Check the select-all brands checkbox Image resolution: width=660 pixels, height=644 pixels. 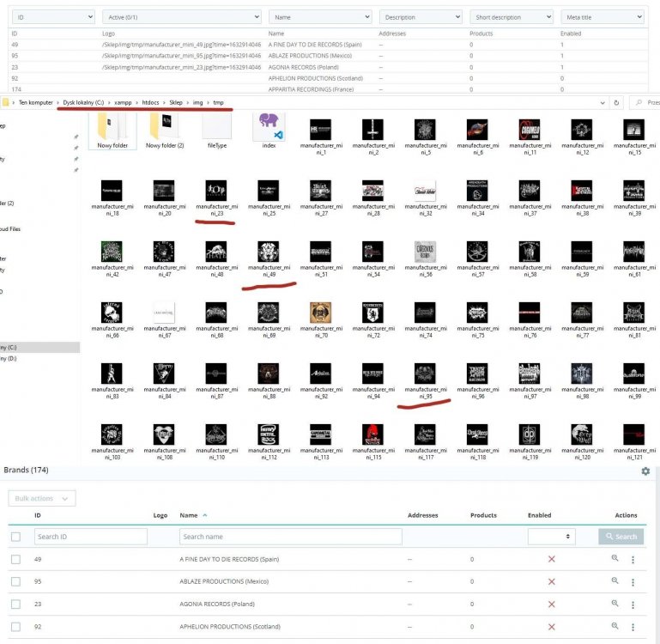point(16,536)
